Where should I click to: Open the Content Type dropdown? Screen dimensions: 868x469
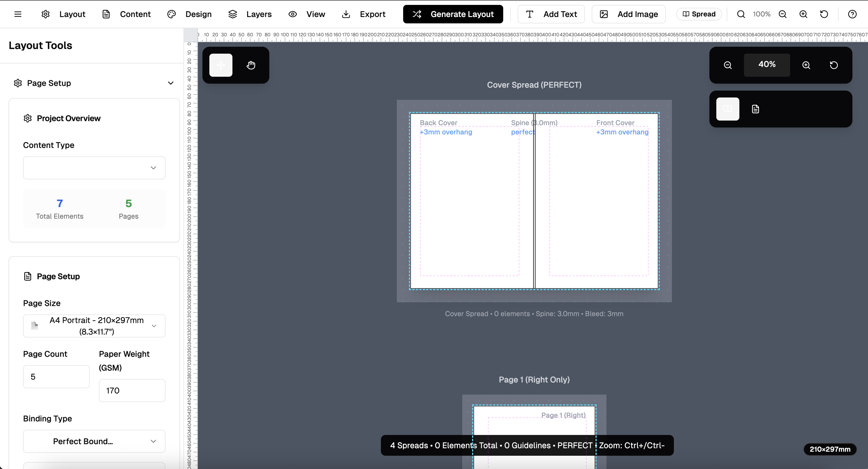click(x=94, y=168)
